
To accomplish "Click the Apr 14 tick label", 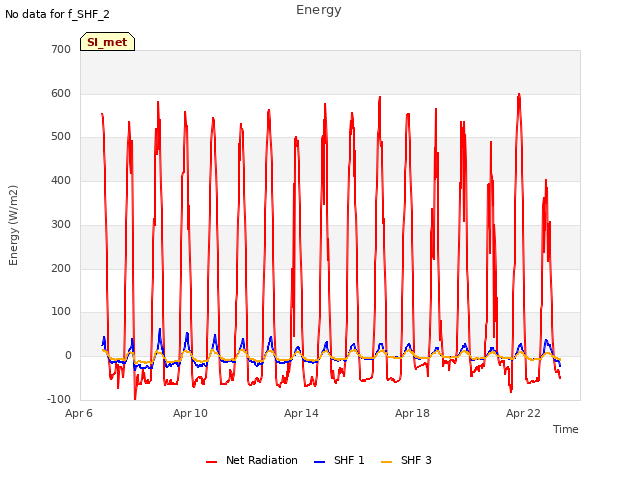I will pos(301,413).
